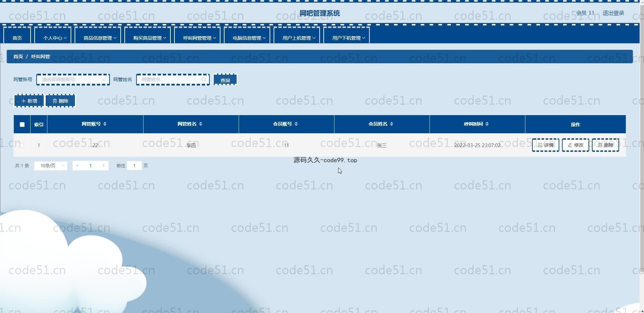The height and width of the screenshot is (313, 644).
Task: Go to 首页 in the breadcrumb
Action: [18, 57]
